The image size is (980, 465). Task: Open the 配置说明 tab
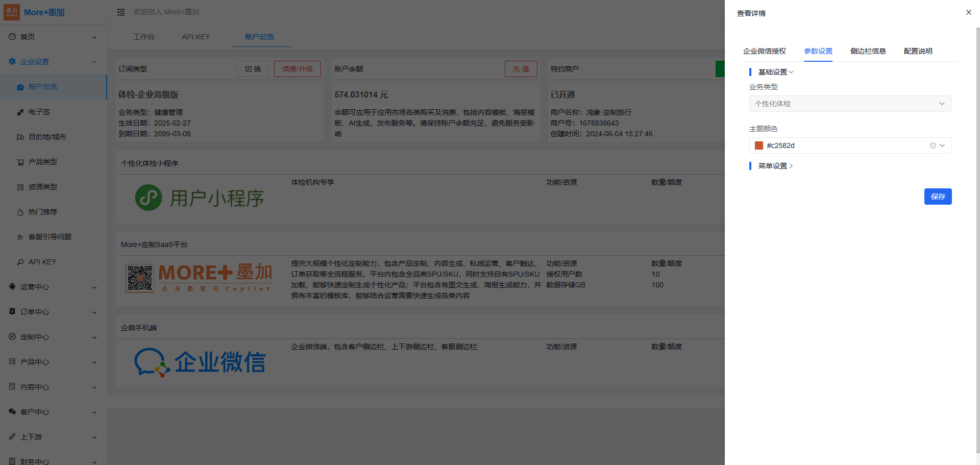[x=918, y=51]
